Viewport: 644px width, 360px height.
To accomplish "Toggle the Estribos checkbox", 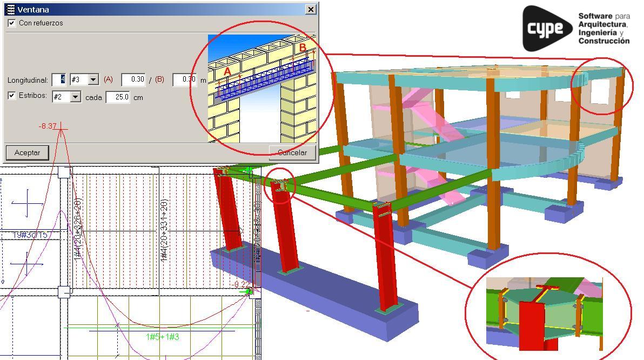I will coord(11,95).
